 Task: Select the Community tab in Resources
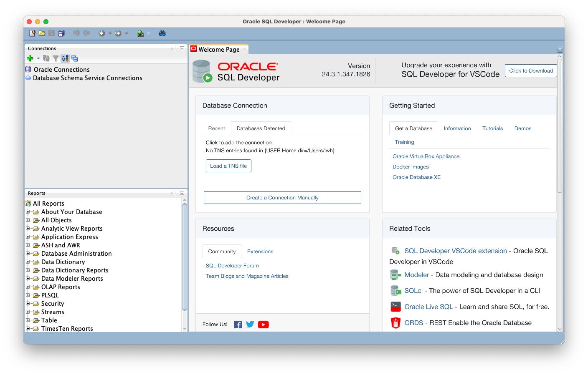(x=222, y=252)
